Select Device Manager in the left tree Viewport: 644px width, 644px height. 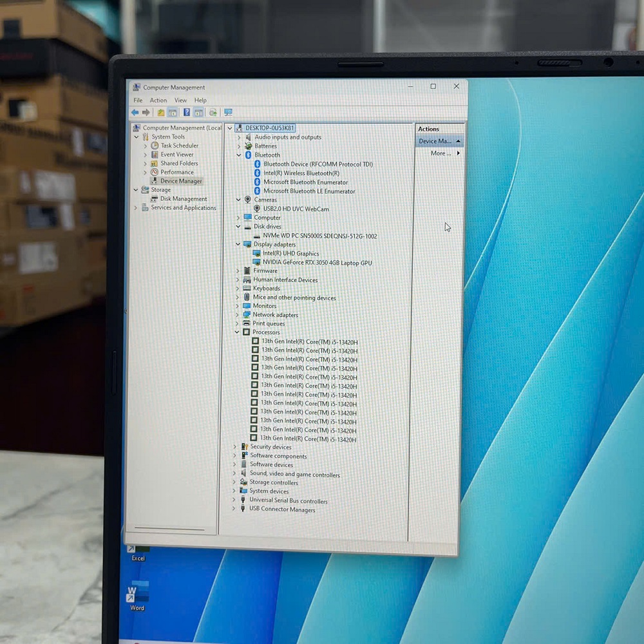[181, 181]
